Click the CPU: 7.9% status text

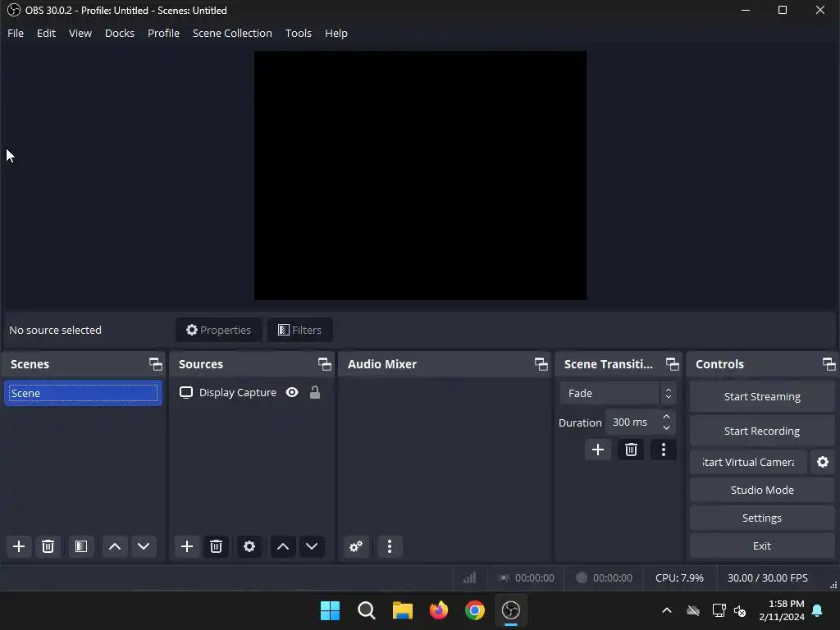coord(679,578)
